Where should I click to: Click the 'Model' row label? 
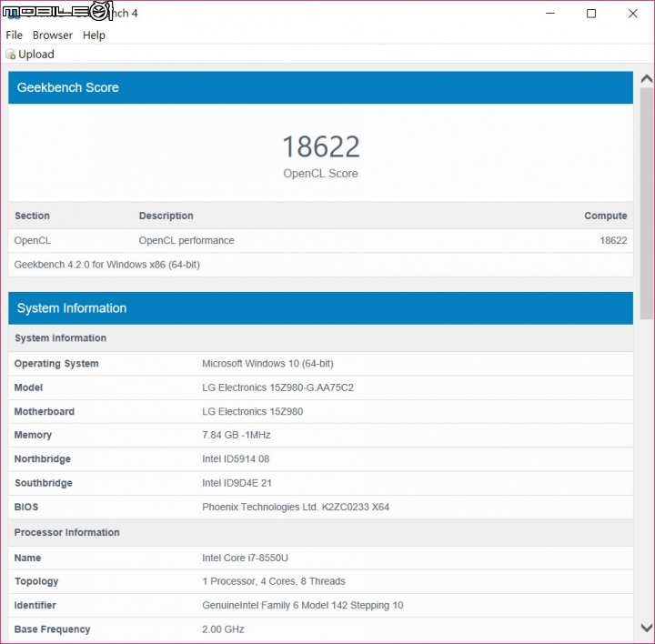pyautogui.click(x=28, y=387)
